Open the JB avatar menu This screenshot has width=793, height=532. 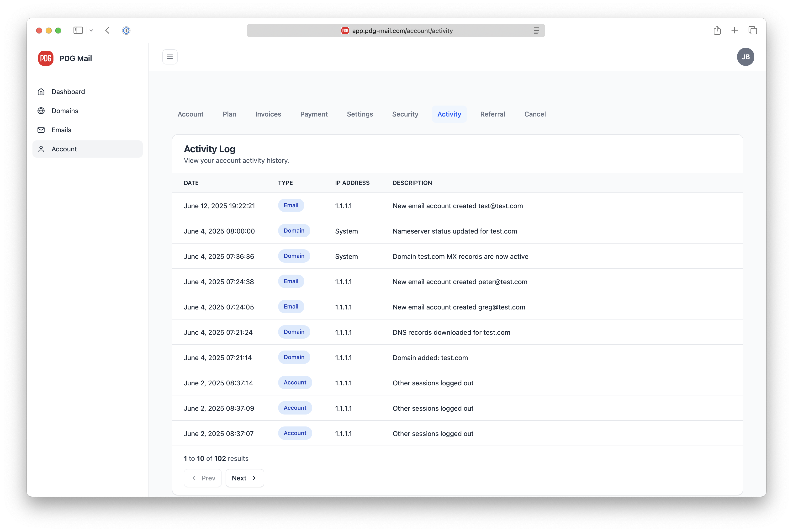746,57
